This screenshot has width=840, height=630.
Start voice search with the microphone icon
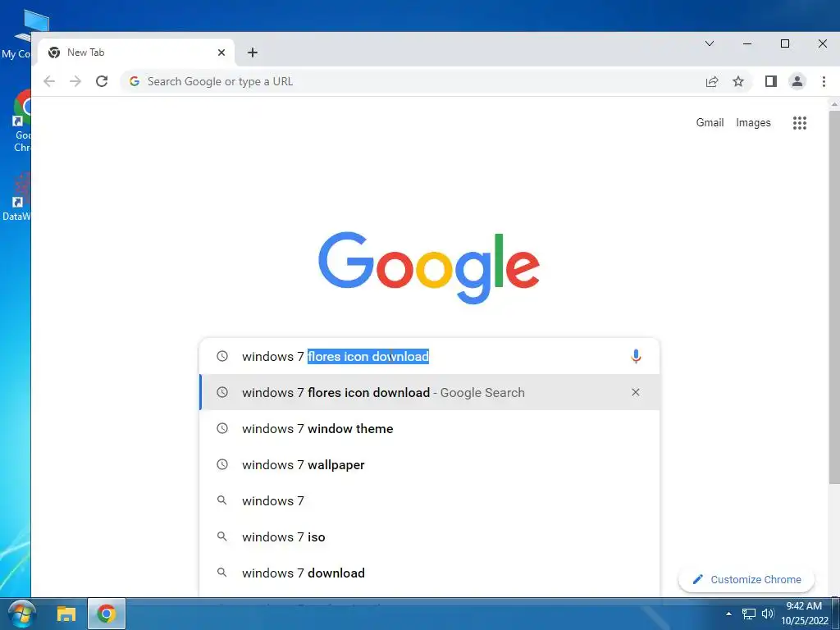(636, 356)
